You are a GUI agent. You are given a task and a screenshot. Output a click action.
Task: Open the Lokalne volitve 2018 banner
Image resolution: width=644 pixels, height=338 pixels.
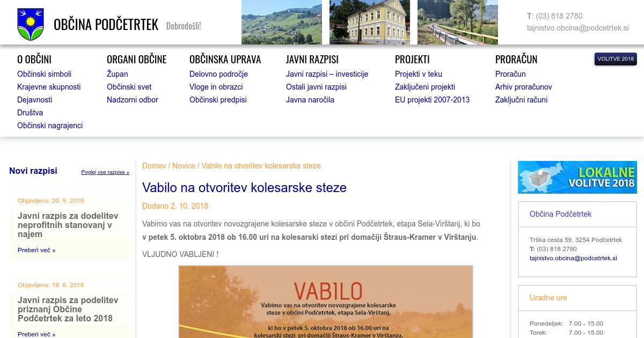coord(577,177)
